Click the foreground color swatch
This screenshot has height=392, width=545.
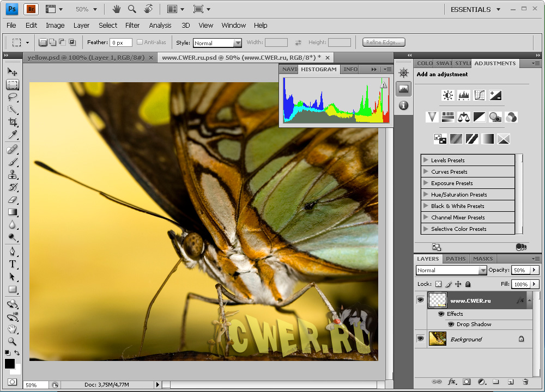10,363
